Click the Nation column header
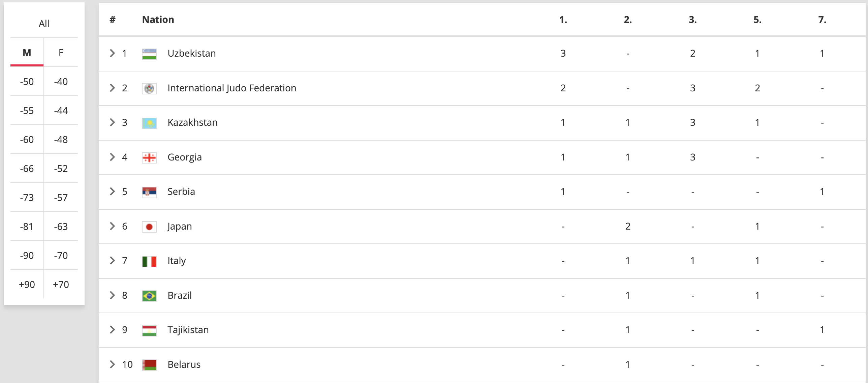 click(x=158, y=20)
